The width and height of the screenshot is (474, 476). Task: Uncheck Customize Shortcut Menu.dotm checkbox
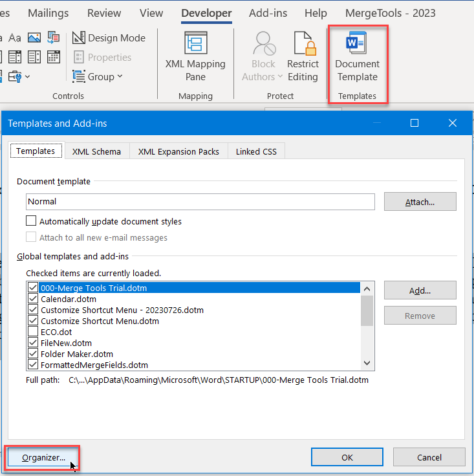(x=33, y=321)
